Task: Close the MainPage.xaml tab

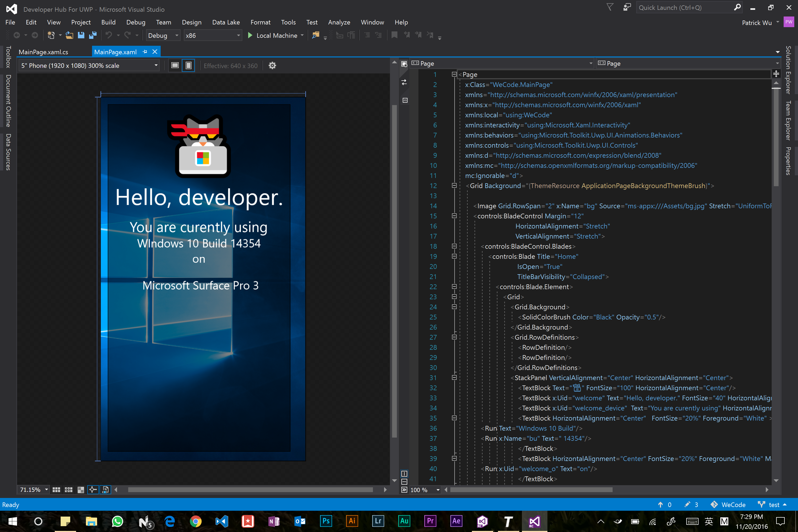Action: point(155,52)
